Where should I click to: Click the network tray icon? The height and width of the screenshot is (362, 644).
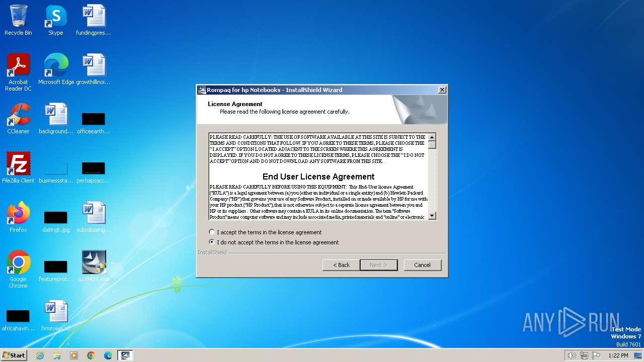(x=584, y=355)
